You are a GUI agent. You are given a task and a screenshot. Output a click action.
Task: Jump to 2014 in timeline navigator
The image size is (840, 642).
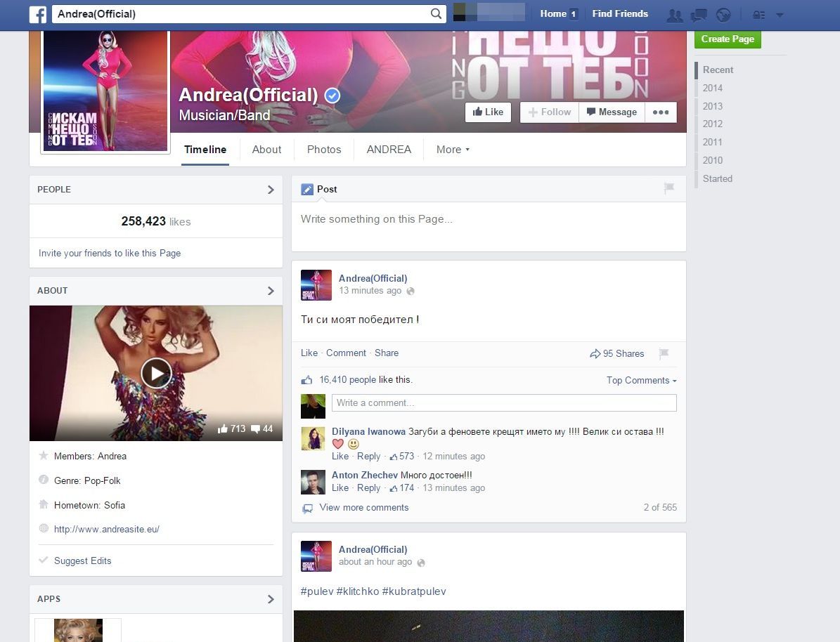[x=713, y=88]
